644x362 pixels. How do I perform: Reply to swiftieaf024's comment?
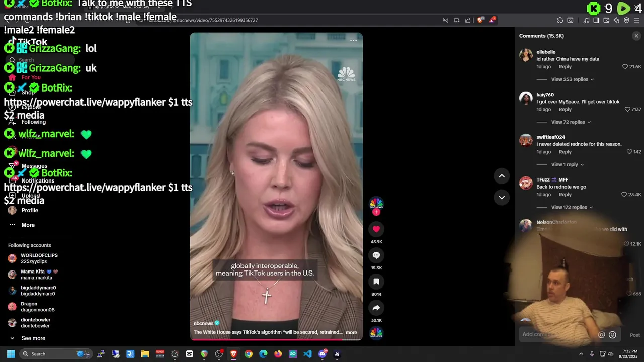(x=565, y=152)
